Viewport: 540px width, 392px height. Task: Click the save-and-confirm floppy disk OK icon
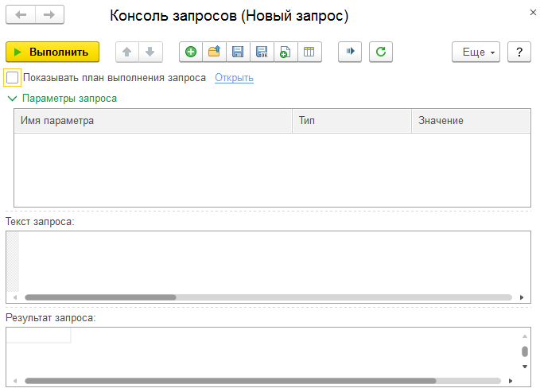point(261,52)
